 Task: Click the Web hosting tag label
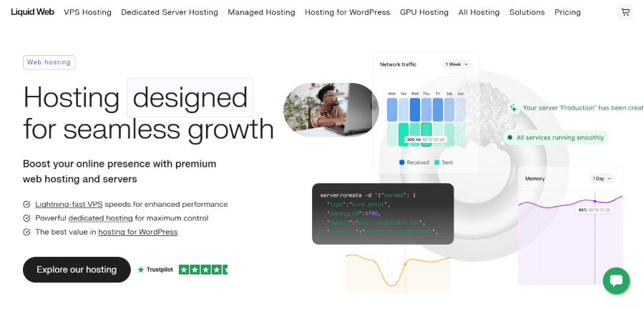49,62
